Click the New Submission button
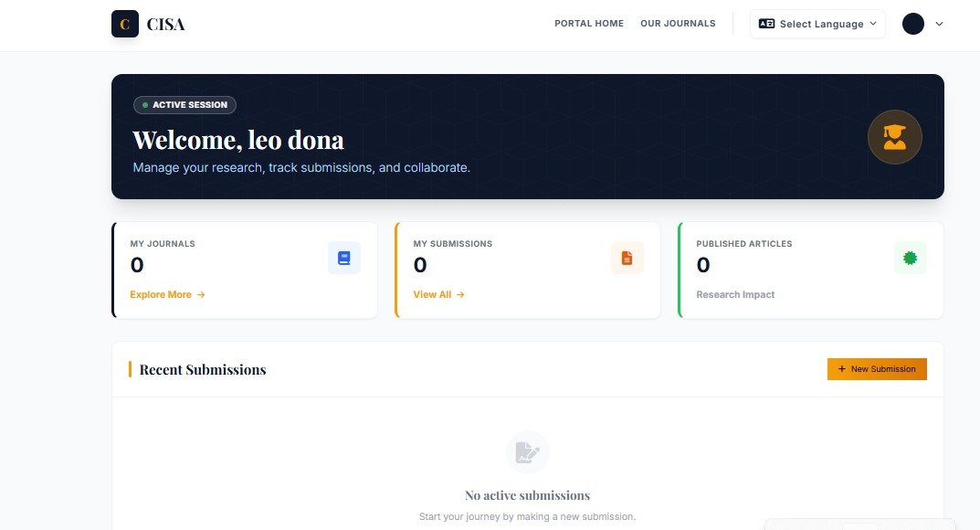 point(877,369)
